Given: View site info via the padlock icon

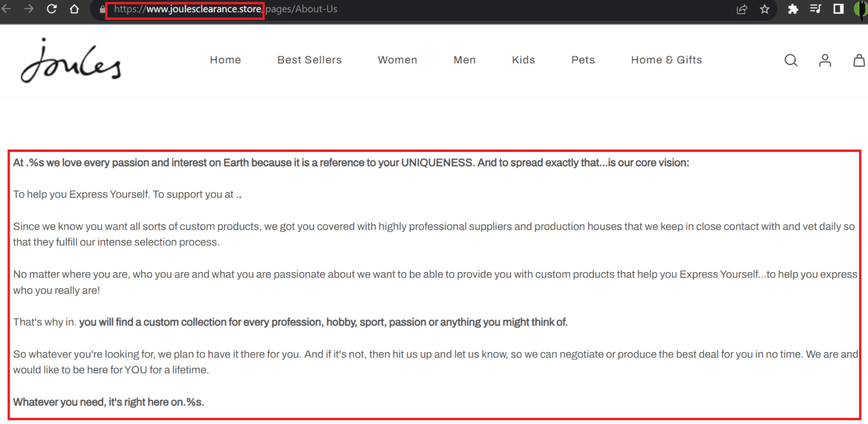Looking at the screenshot, I should [x=102, y=10].
